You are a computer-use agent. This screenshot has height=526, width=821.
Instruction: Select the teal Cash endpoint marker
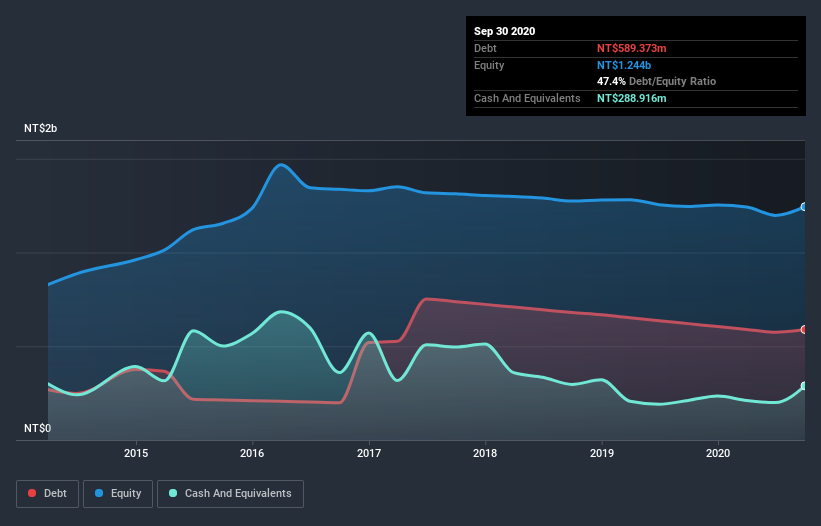click(804, 386)
